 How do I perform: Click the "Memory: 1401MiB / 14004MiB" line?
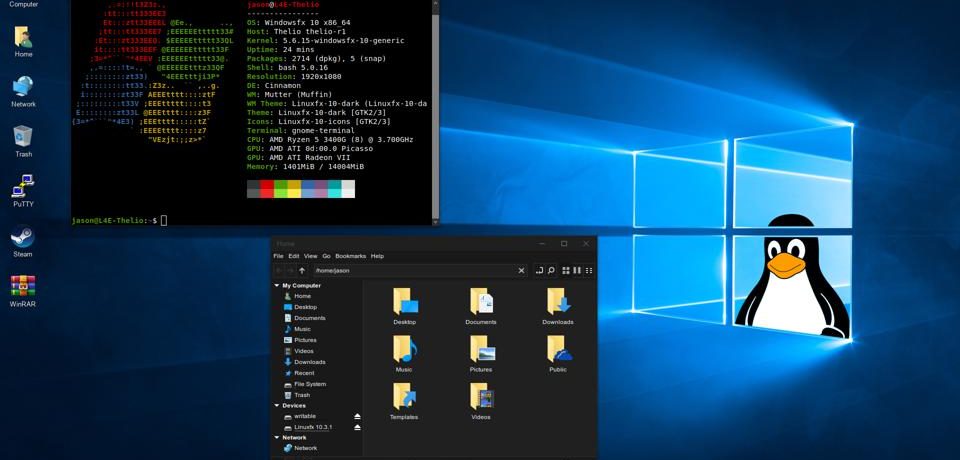(x=306, y=167)
